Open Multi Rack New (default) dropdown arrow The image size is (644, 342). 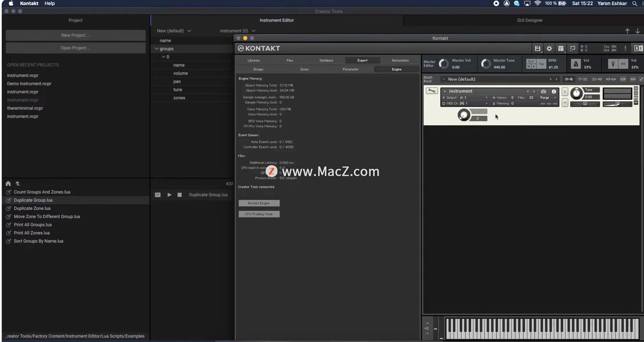444,79
